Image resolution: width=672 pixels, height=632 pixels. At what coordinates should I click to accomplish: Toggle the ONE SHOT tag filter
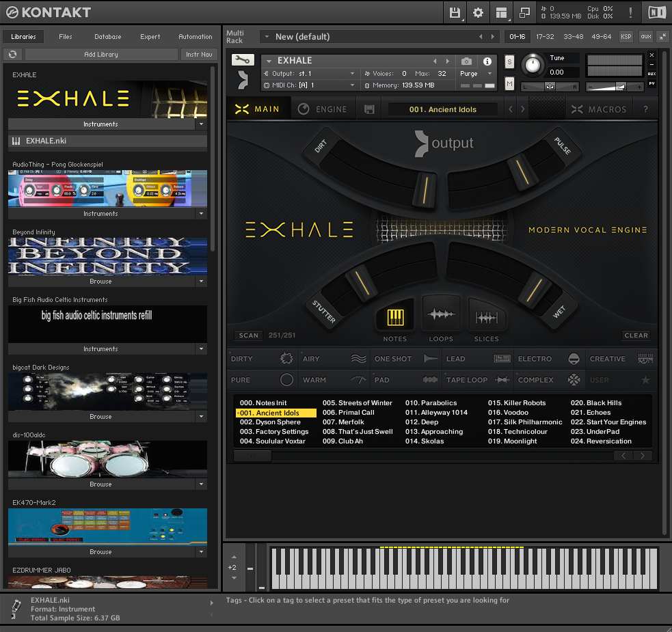(406, 359)
